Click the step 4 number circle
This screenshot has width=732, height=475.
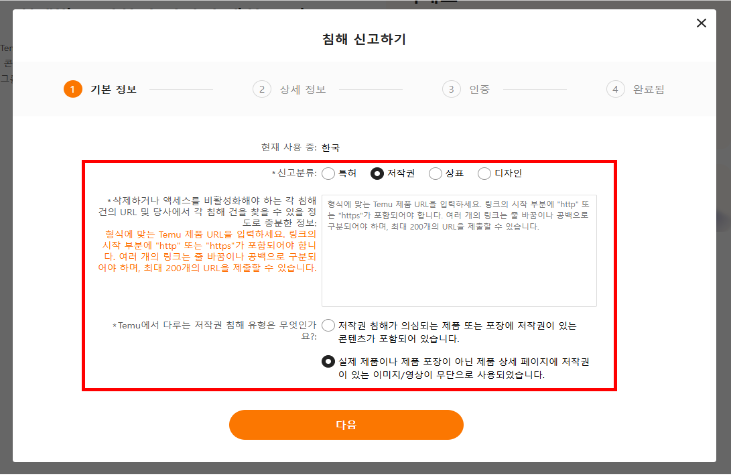tap(616, 89)
